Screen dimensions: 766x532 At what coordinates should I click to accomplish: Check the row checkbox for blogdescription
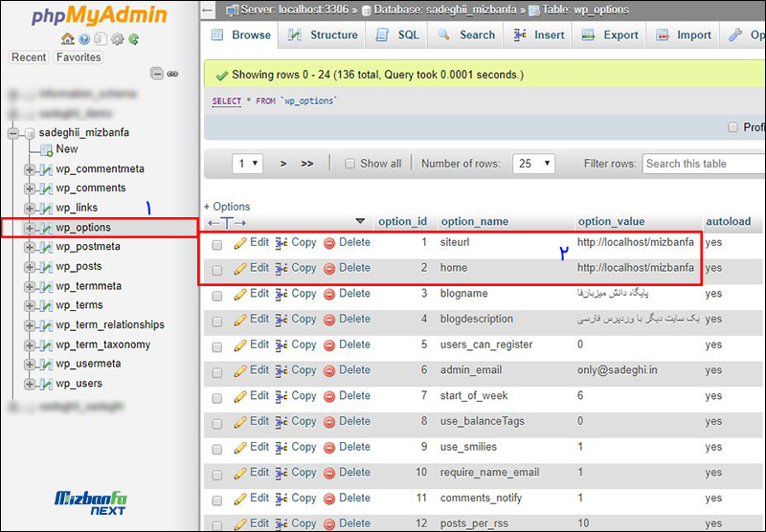click(217, 321)
